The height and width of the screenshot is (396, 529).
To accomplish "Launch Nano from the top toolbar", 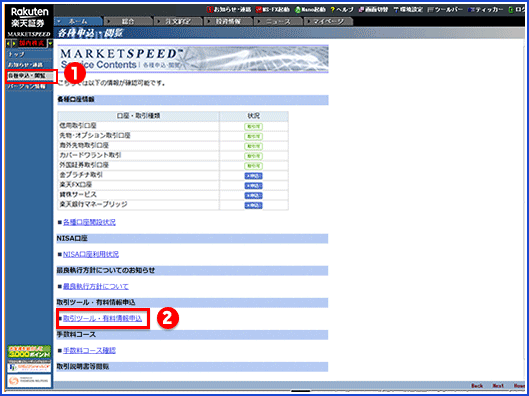I will (x=310, y=9).
